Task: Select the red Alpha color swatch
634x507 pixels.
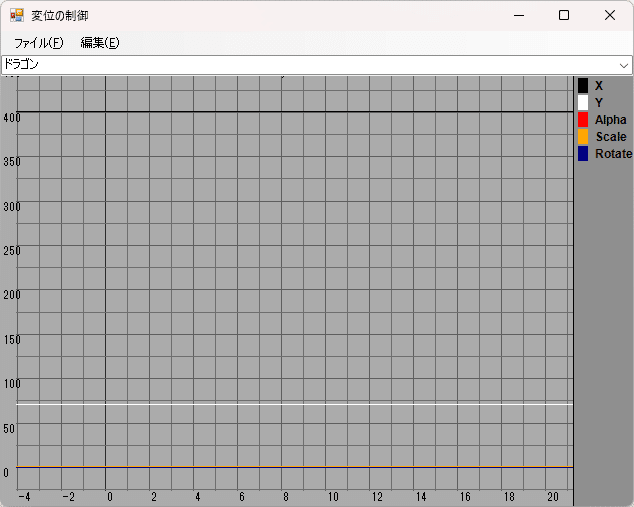Action: [583, 120]
